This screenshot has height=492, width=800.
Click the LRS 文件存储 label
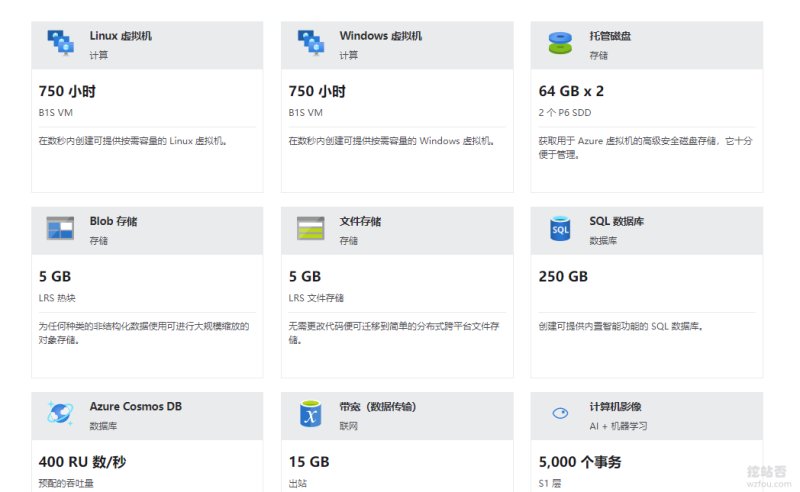pos(316,298)
